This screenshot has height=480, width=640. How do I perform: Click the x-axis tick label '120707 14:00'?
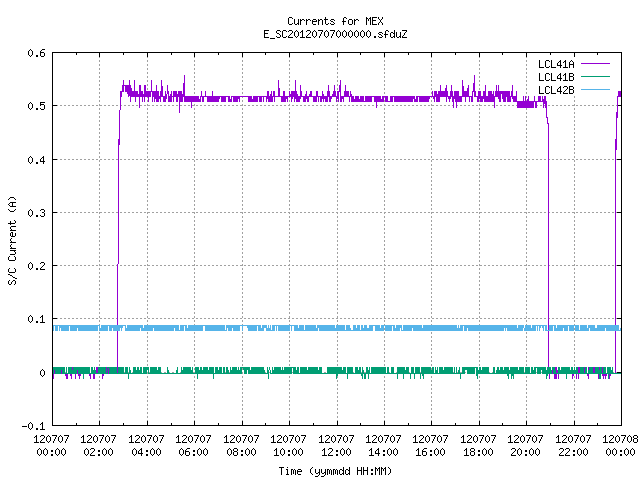pyautogui.click(x=383, y=446)
